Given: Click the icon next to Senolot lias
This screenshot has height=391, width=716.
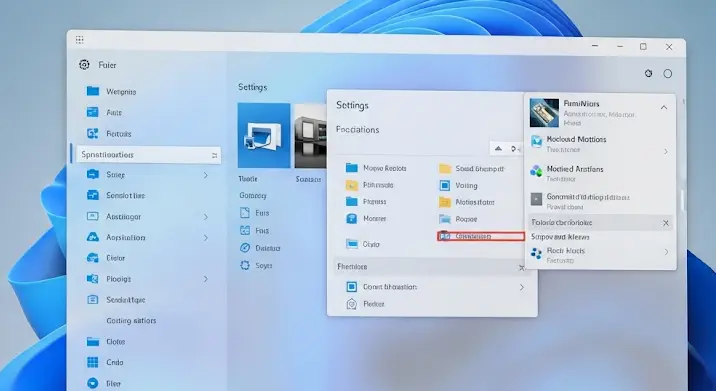Looking at the screenshot, I should click(93, 195).
